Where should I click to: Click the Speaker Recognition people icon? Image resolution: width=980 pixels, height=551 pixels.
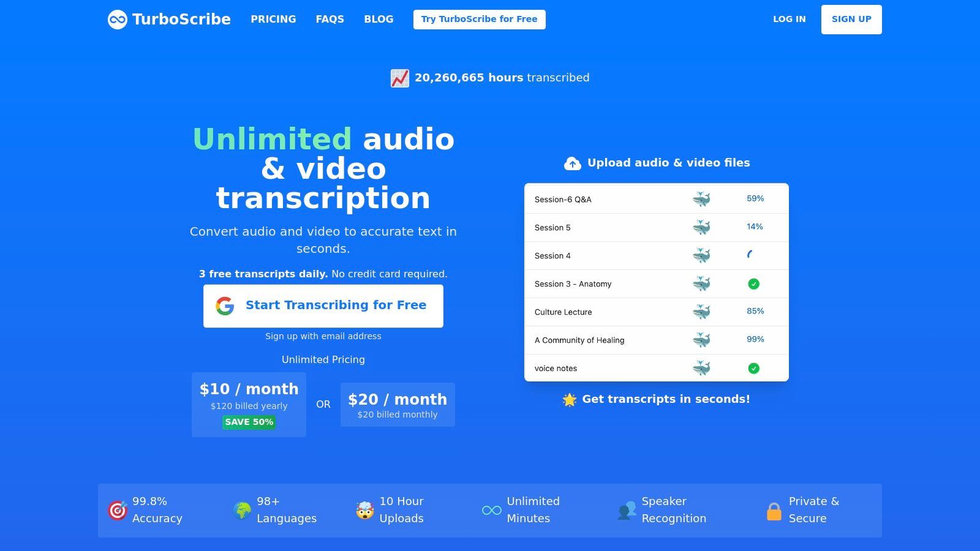tap(626, 510)
